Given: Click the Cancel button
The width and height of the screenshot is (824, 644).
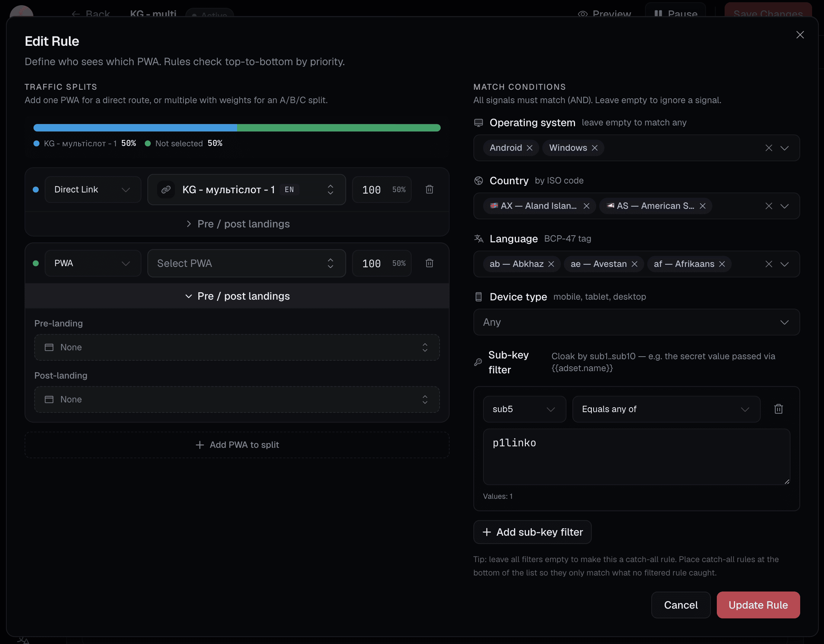Looking at the screenshot, I should pos(681,605).
